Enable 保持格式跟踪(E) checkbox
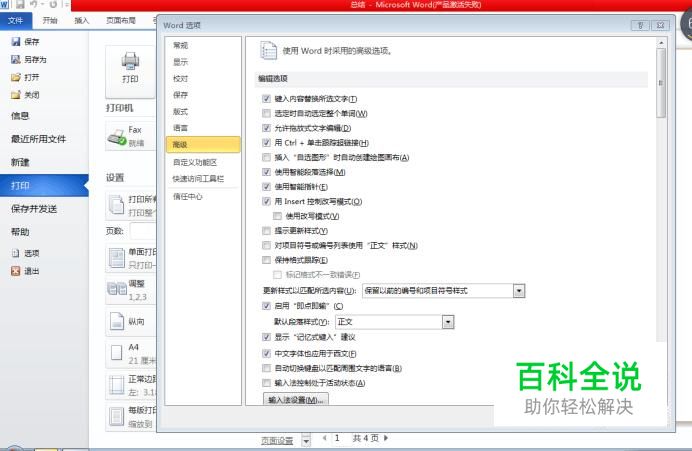This screenshot has height=451, width=692. click(266, 260)
